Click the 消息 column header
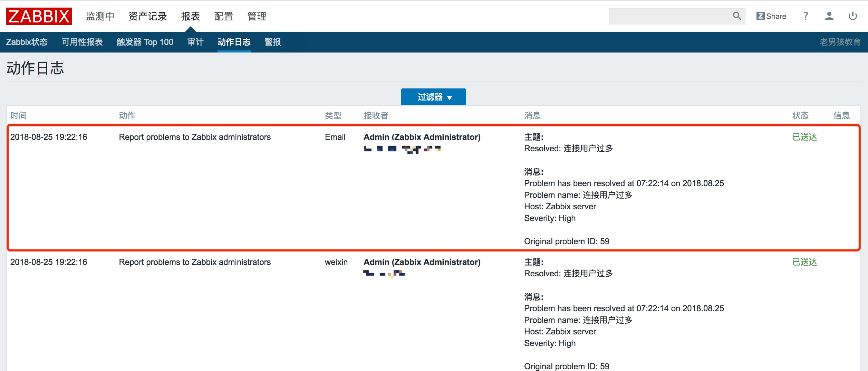 pyautogui.click(x=532, y=115)
